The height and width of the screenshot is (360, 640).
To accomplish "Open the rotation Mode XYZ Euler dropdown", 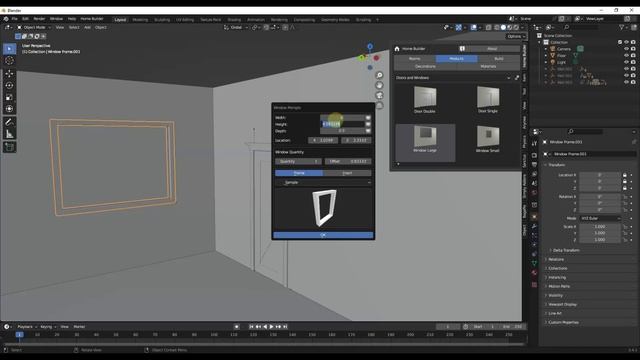I will point(600,218).
